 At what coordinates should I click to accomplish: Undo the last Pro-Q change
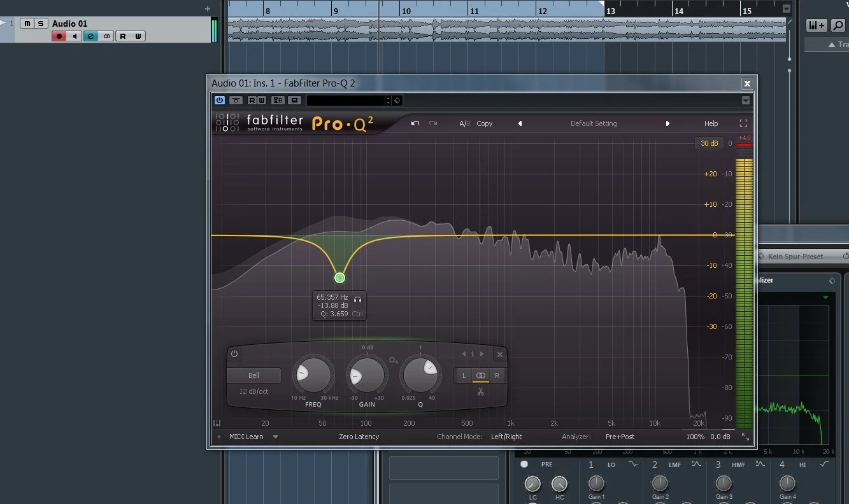tap(415, 123)
